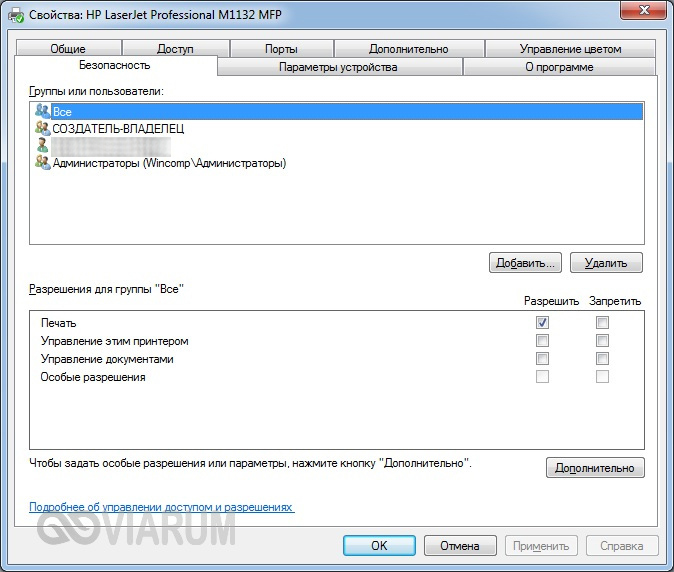674x572 pixels.
Task: Click the 'Удалить' button
Action: 606,263
